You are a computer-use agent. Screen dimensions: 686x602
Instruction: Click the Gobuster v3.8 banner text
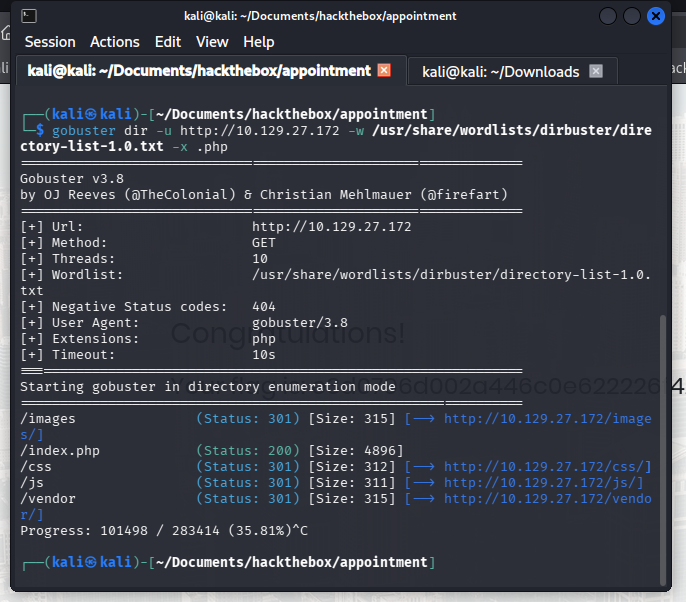(72, 178)
